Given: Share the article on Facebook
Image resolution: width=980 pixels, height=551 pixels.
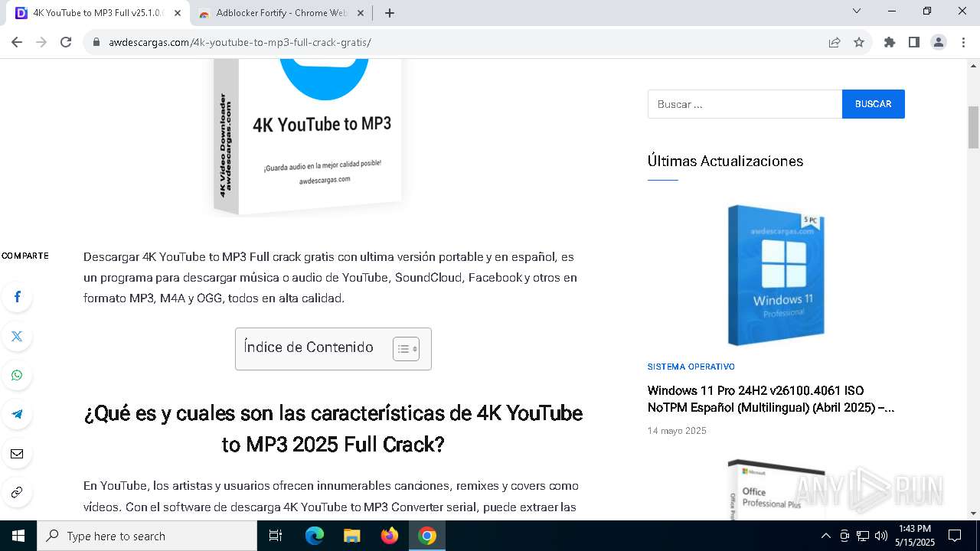Looking at the screenshot, I should [x=17, y=297].
